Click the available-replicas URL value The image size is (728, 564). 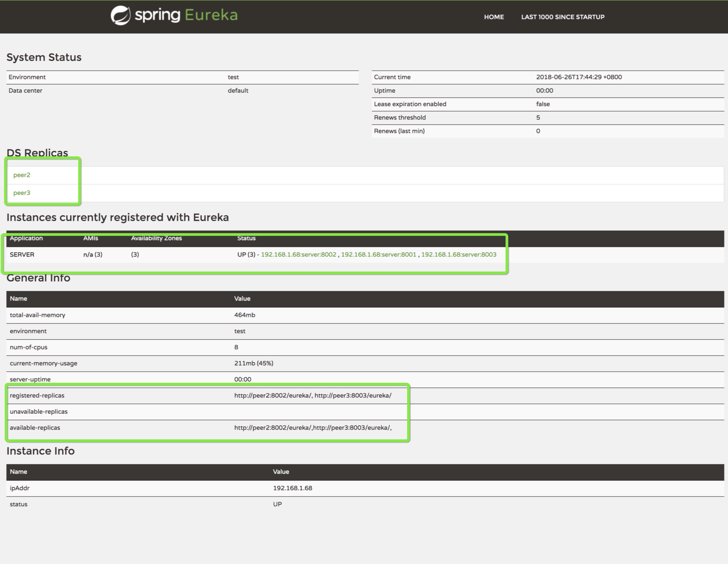tap(313, 428)
